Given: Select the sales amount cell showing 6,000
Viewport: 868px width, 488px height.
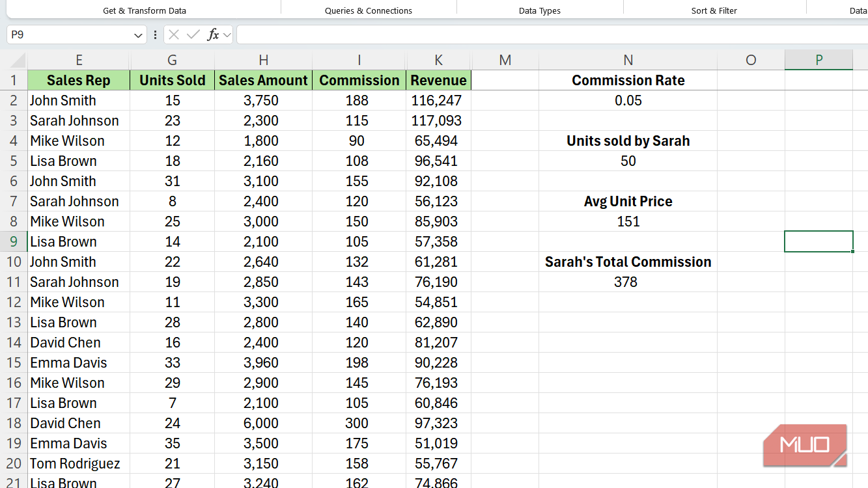Looking at the screenshot, I should pos(263,424).
